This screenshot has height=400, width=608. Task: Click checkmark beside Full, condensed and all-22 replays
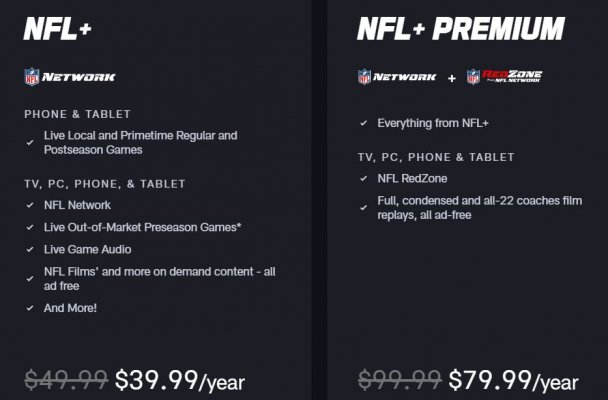[x=363, y=208]
